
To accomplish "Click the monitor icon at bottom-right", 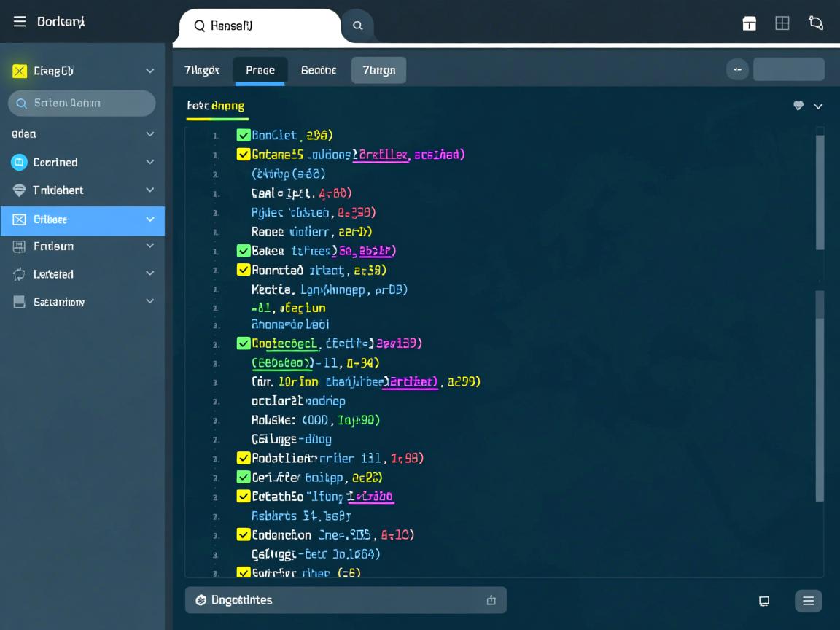I will point(764,601).
